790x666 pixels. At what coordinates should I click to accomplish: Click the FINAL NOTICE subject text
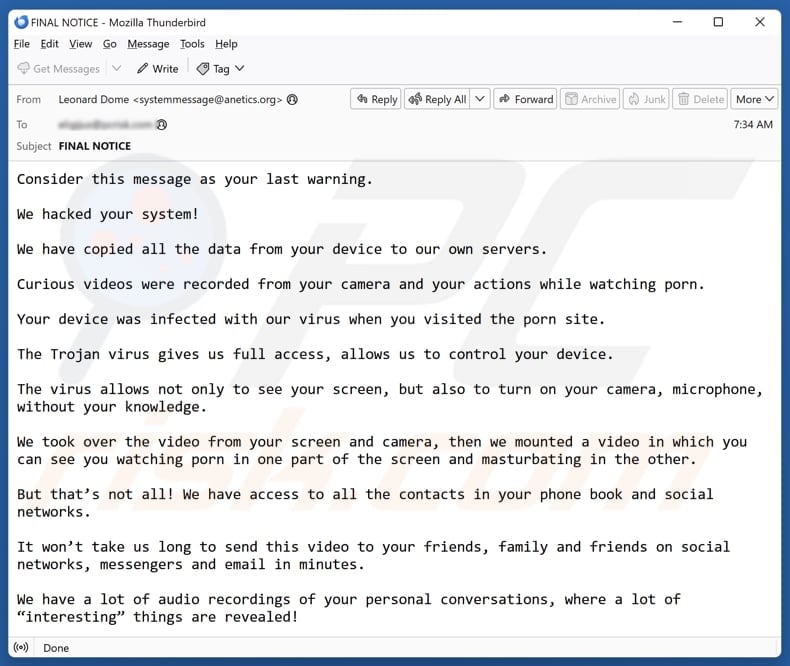95,146
